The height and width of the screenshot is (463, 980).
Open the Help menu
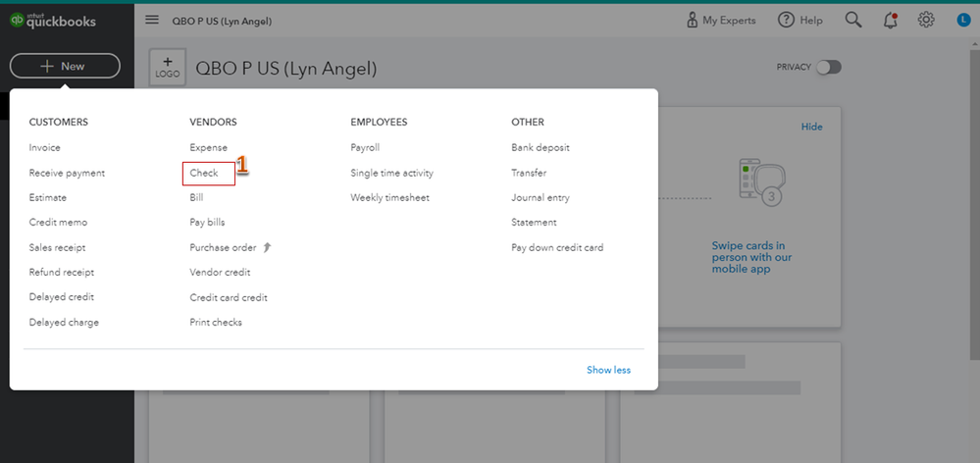coord(800,20)
